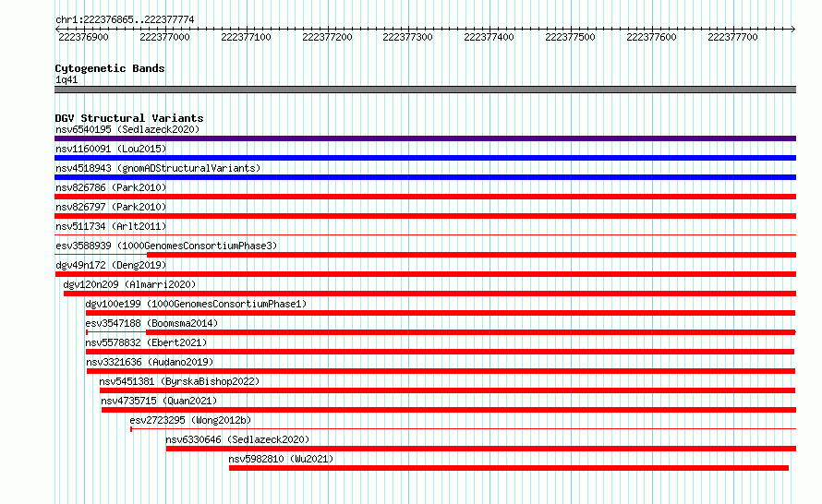Click the esv3547188 (Boomsma2014) label

[x=151, y=323]
